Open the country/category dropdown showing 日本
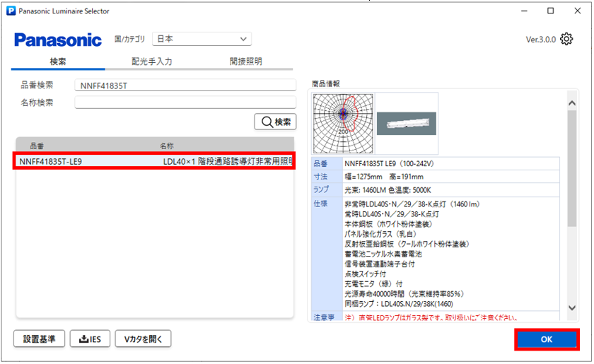 pos(202,39)
